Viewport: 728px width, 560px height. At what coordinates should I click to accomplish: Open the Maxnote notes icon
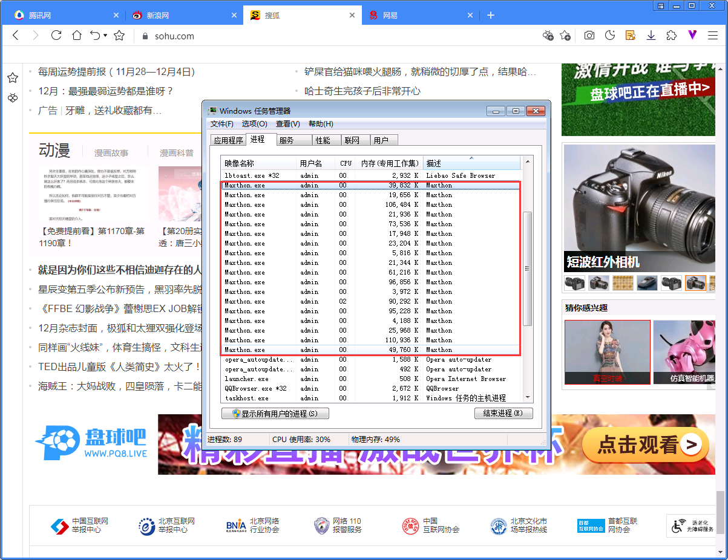[631, 36]
